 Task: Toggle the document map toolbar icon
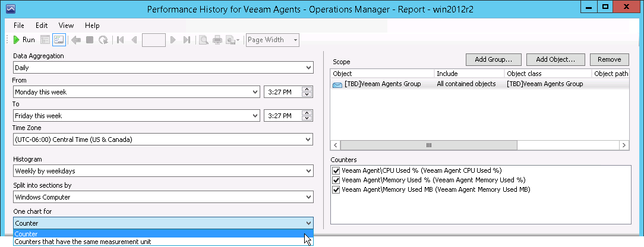[45, 40]
